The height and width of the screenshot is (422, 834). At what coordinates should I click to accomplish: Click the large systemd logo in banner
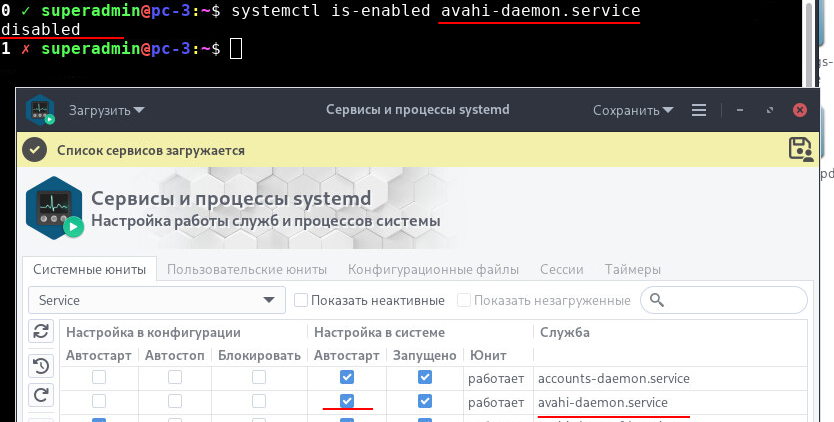point(54,208)
